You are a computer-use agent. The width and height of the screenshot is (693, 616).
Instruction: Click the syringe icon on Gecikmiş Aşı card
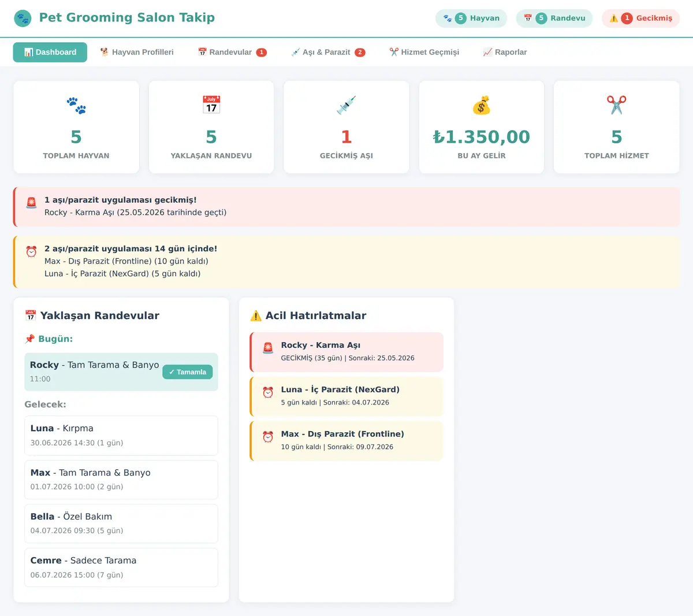click(346, 105)
